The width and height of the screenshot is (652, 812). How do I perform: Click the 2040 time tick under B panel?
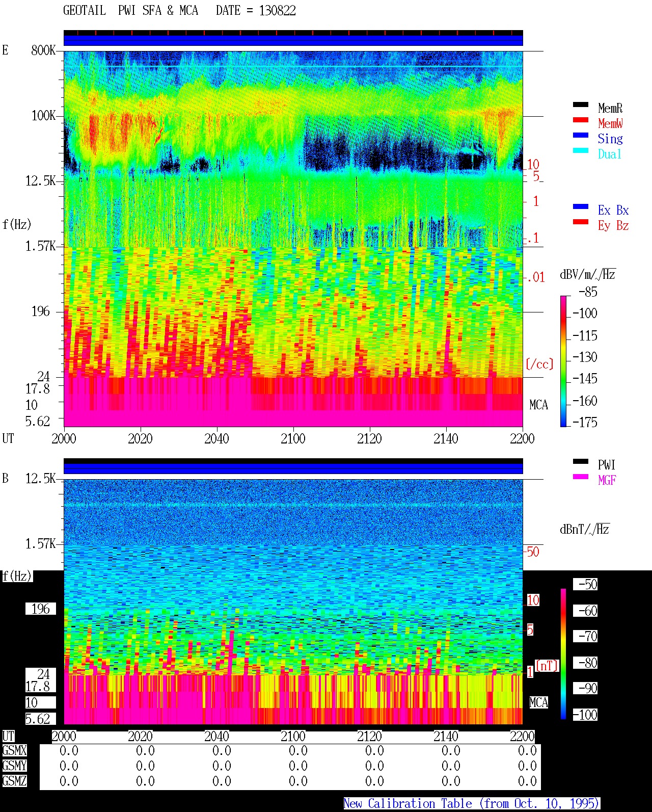point(216,737)
